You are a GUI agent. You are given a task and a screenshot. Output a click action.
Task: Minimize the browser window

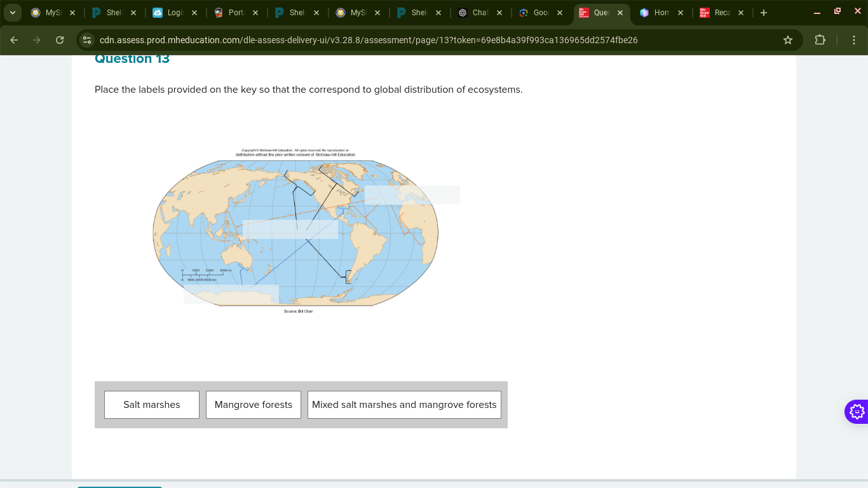817,11
